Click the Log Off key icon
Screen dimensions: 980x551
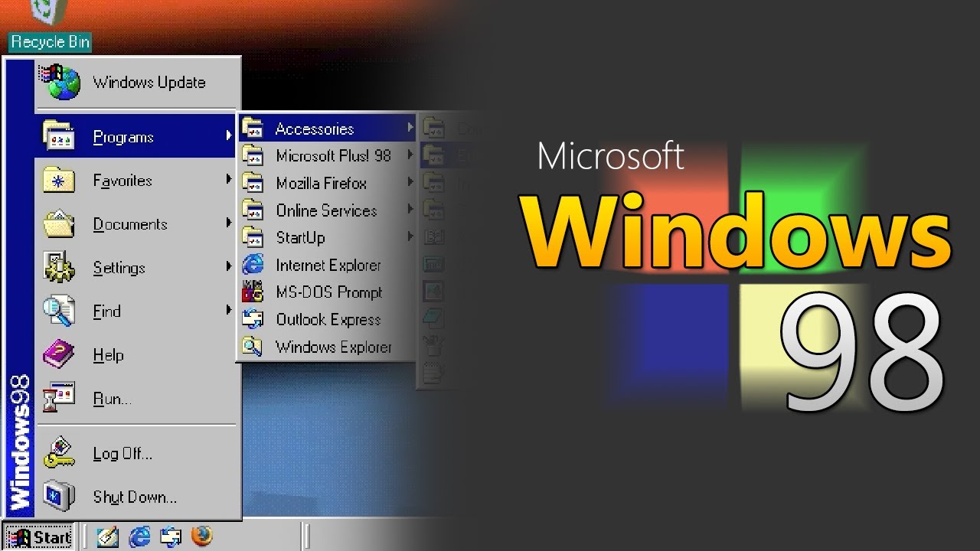(59, 453)
